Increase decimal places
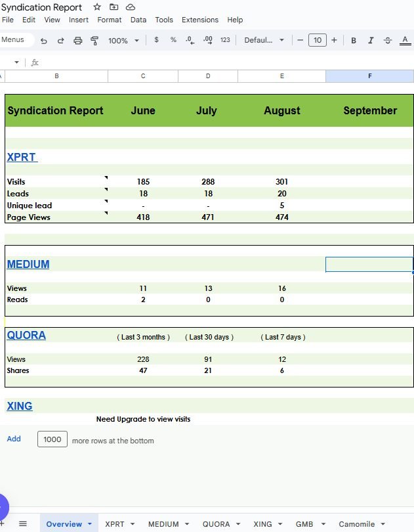This screenshot has width=414, height=532. coord(208,40)
